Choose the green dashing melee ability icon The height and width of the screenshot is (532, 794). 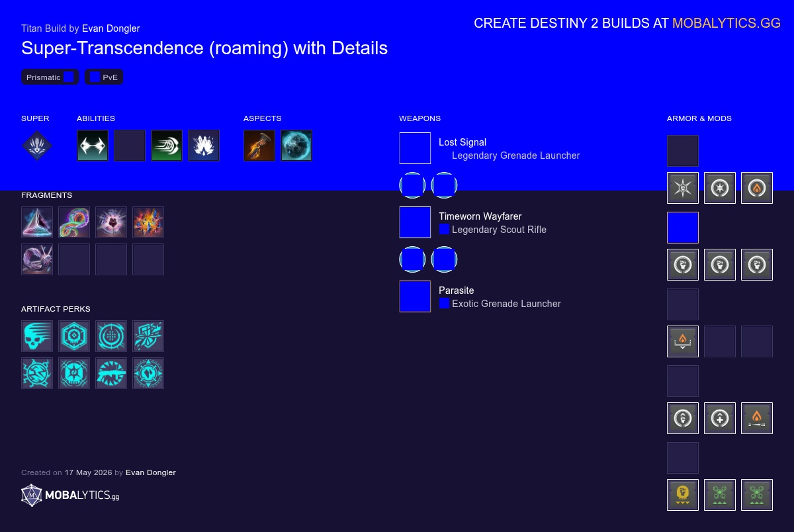[x=167, y=146]
